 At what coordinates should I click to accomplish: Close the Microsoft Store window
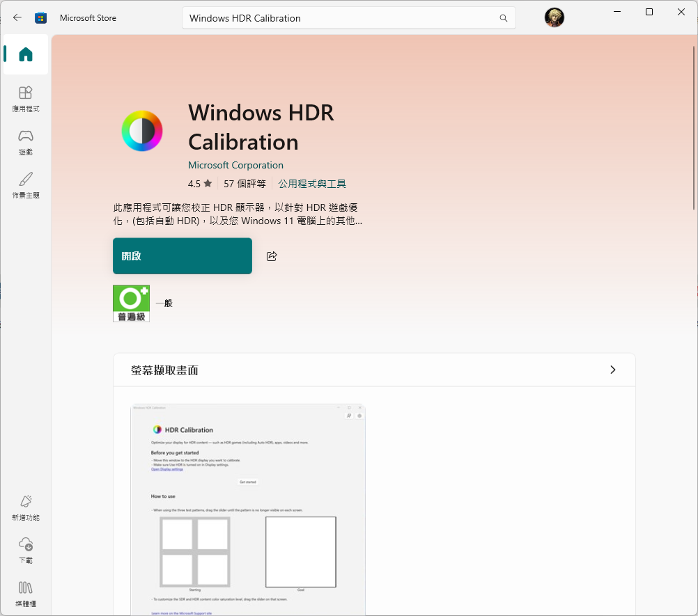tap(681, 12)
